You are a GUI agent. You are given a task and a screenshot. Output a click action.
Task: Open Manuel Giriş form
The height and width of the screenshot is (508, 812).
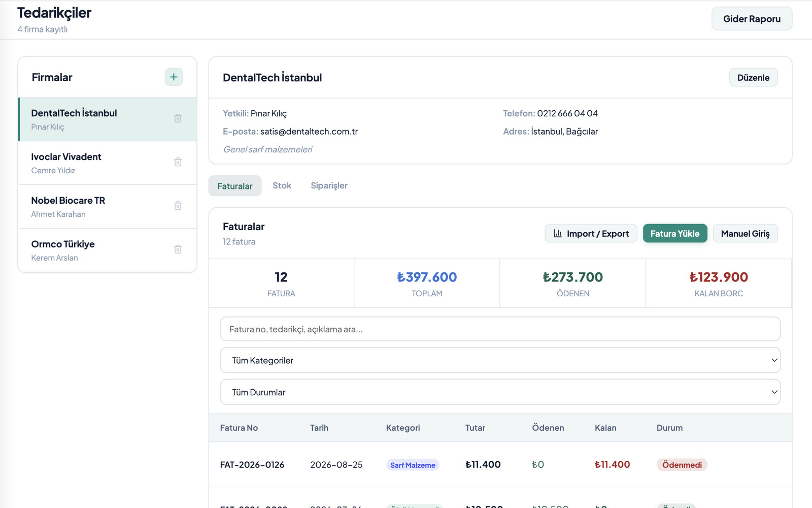(745, 234)
